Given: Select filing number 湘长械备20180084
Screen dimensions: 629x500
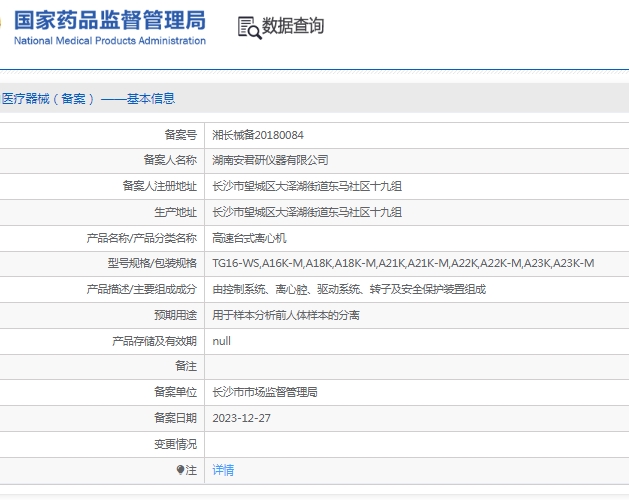Looking at the screenshot, I should click(258, 135).
